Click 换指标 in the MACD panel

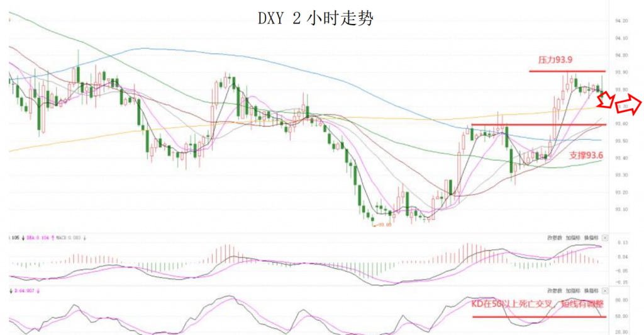pyautogui.click(x=591, y=238)
